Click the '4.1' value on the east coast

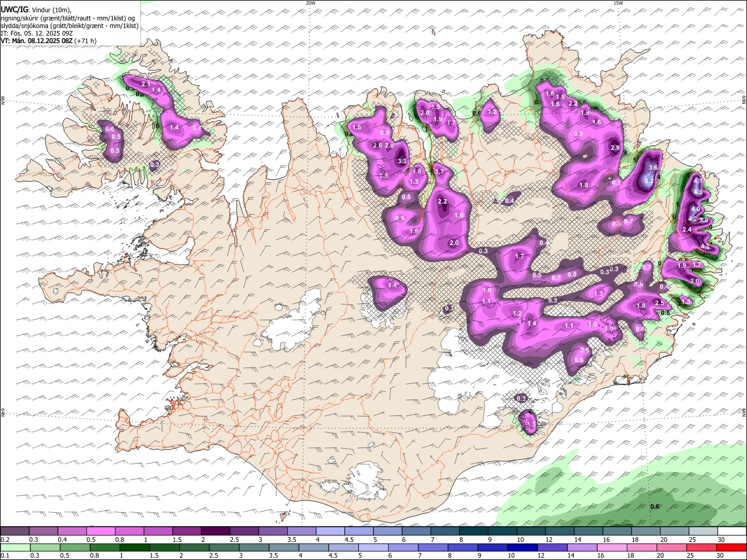click(x=697, y=182)
